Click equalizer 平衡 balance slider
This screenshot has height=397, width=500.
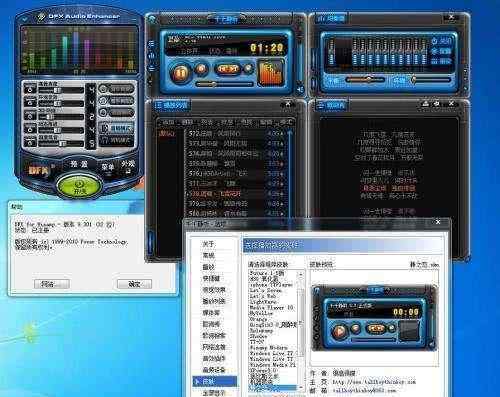tap(365, 80)
